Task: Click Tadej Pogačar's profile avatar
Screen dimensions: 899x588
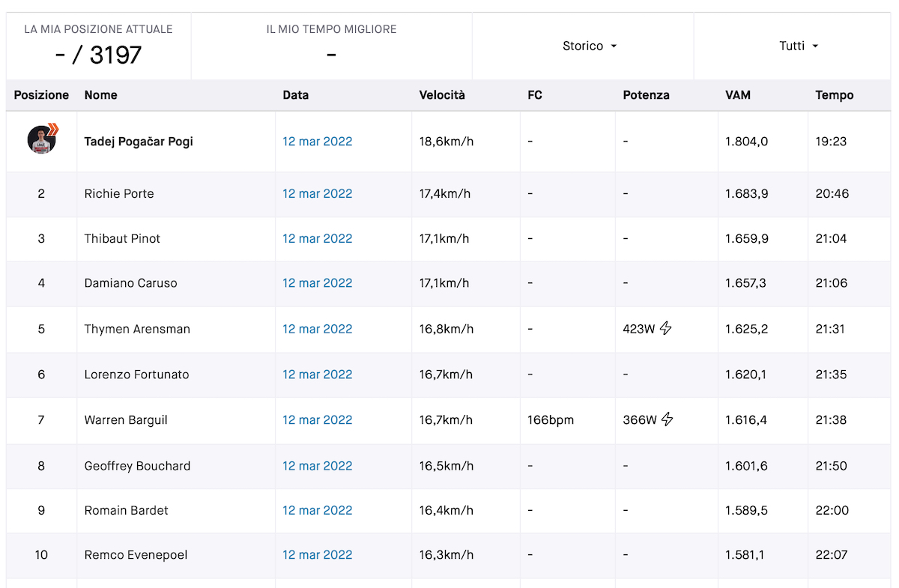Action: tap(42, 139)
